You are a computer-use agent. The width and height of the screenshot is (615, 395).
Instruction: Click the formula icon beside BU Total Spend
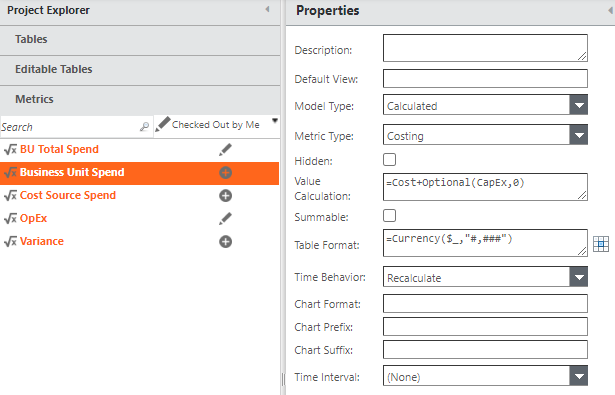tap(10, 149)
